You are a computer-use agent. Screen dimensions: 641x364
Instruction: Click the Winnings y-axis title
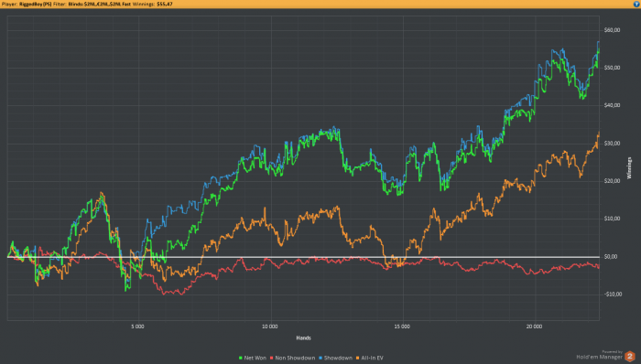(x=629, y=167)
